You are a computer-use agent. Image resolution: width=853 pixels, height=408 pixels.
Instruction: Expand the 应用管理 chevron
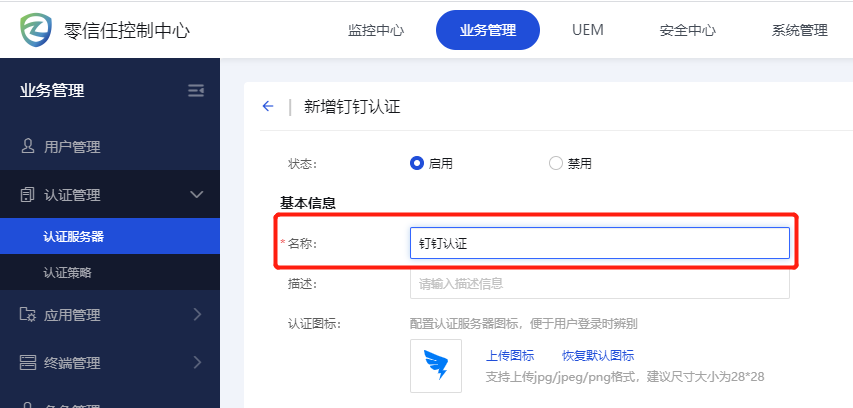pos(196,315)
